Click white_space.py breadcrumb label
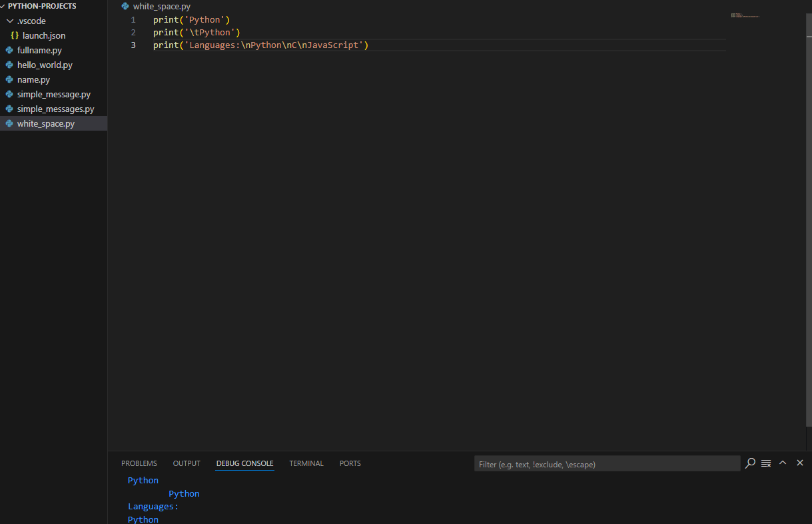812x524 pixels. (162, 6)
